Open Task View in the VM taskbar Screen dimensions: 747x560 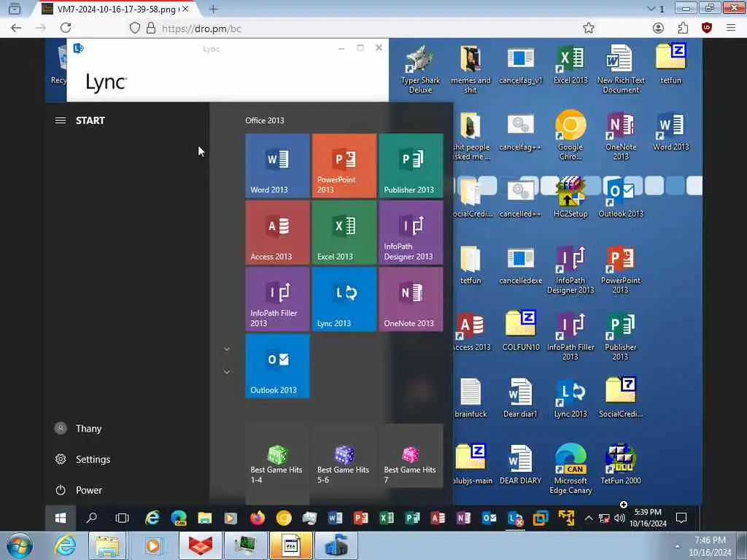point(123,518)
